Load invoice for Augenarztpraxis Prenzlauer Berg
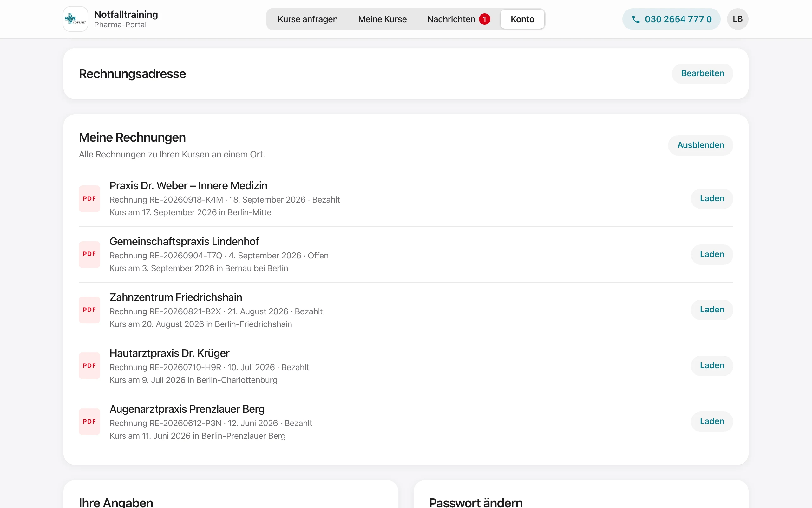Image resolution: width=812 pixels, height=508 pixels. click(x=712, y=421)
